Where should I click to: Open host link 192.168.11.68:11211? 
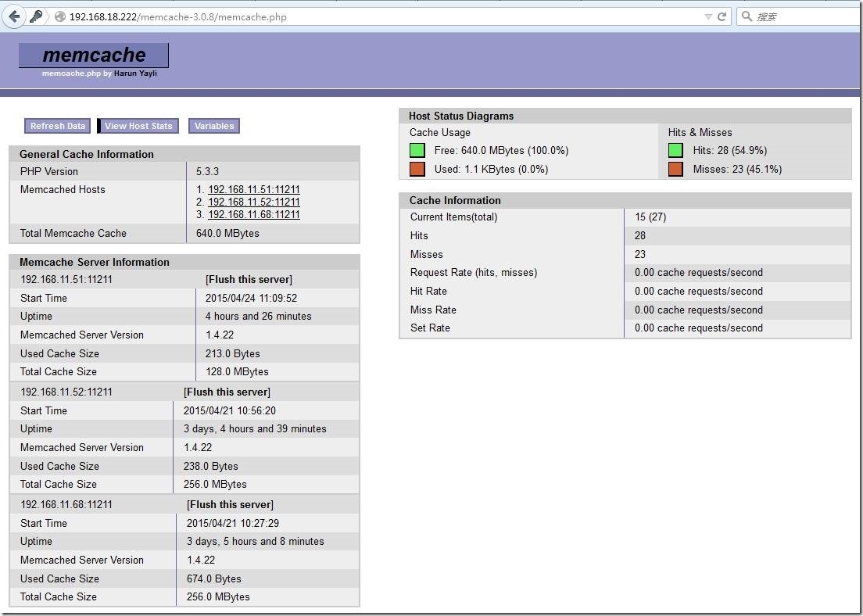pyautogui.click(x=254, y=215)
